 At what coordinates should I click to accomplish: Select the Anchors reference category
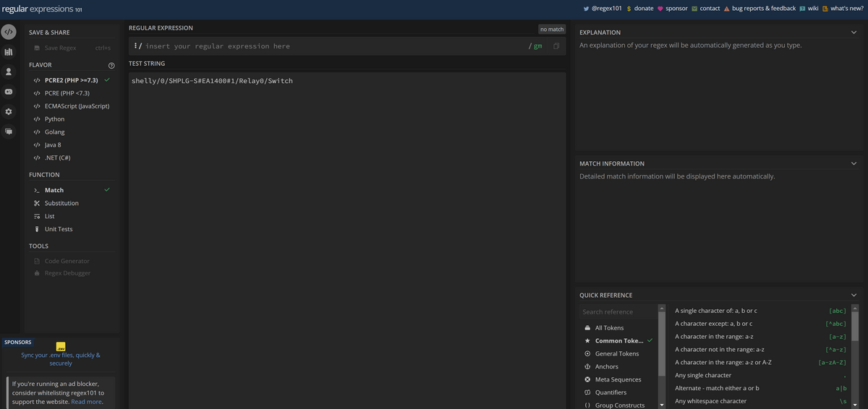pos(606,366)
